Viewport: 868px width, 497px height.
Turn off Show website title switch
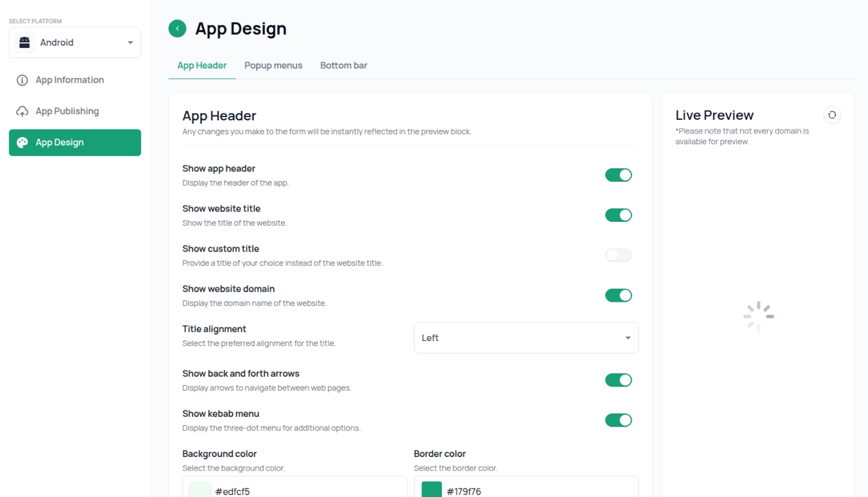(x=618, y=215)
